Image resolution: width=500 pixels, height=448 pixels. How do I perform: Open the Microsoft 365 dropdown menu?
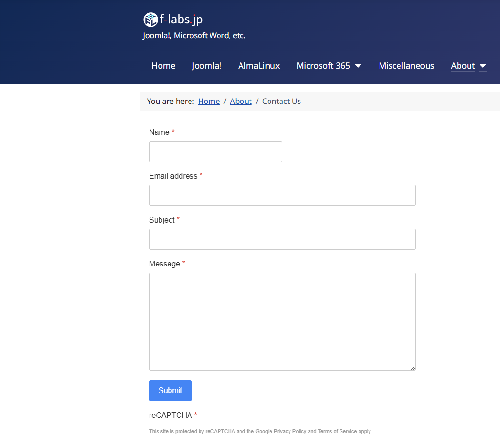[323, 66]
